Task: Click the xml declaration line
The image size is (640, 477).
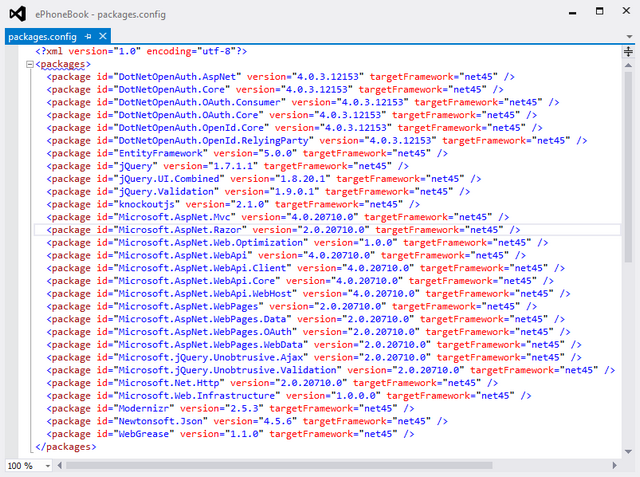Action: pos(141,51)
